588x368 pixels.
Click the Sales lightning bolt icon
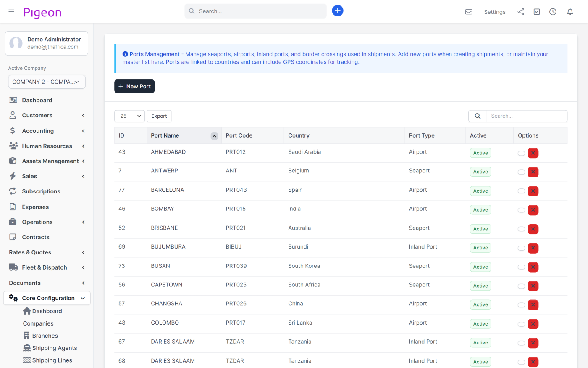click(13, 176)
